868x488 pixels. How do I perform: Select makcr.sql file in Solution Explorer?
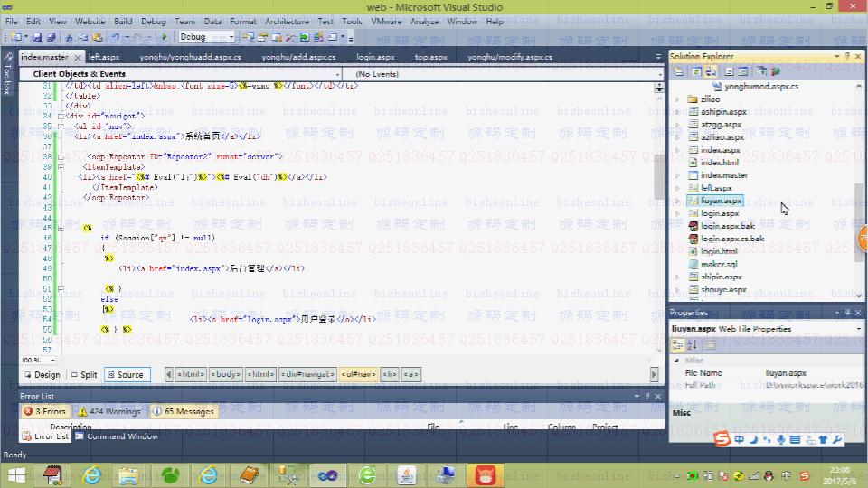[x=719, y=265]
